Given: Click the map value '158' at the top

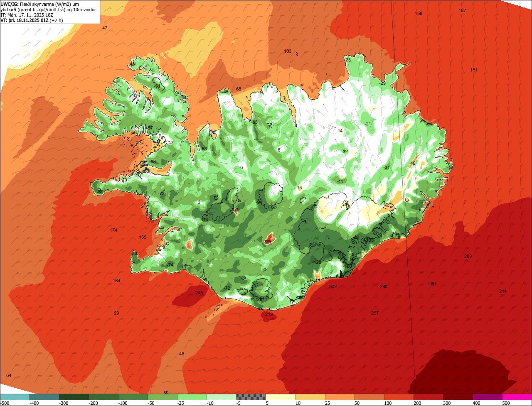Looking at the screenshot, I should point(419,13).
